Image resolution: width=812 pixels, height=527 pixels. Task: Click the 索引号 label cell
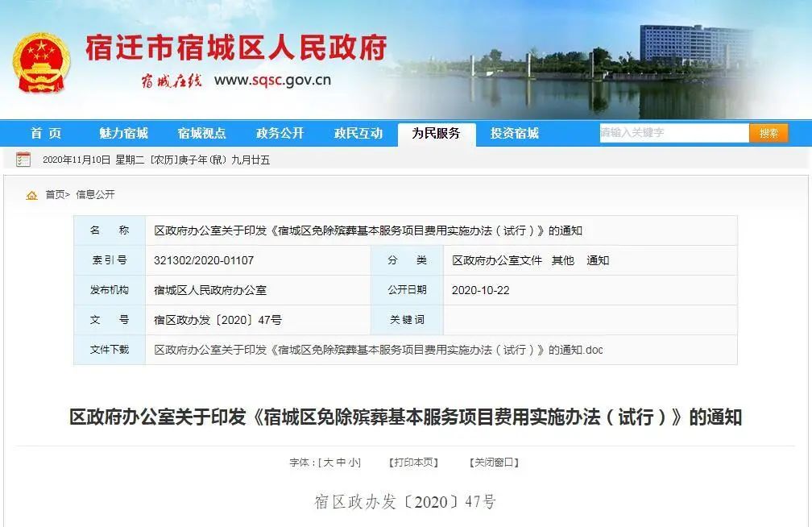tap(110, 260)
